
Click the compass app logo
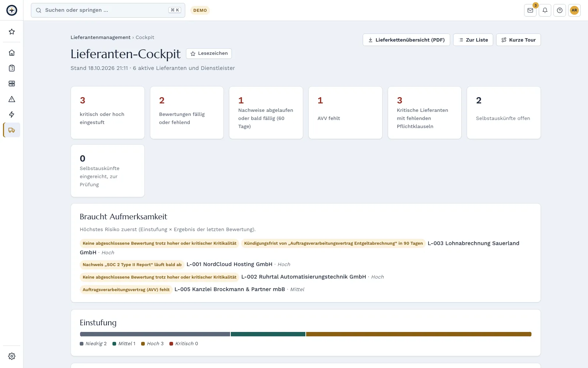pos(12,10)
